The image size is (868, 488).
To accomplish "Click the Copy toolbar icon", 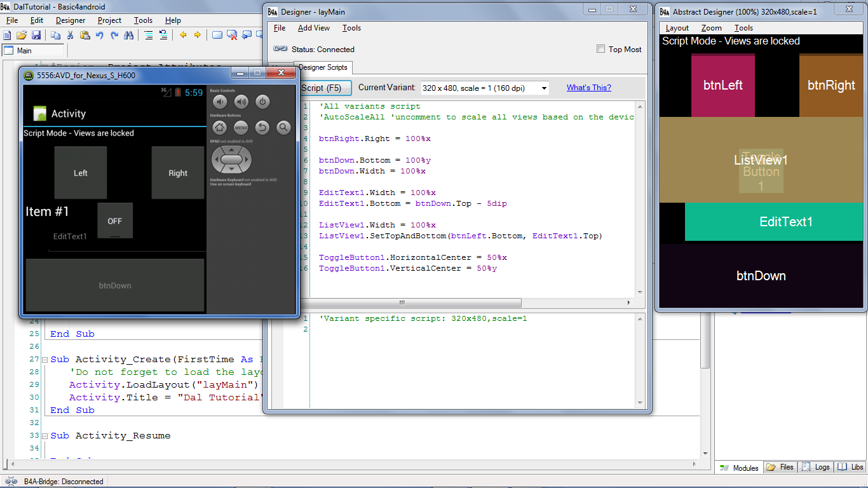I will tap(55, 35).
